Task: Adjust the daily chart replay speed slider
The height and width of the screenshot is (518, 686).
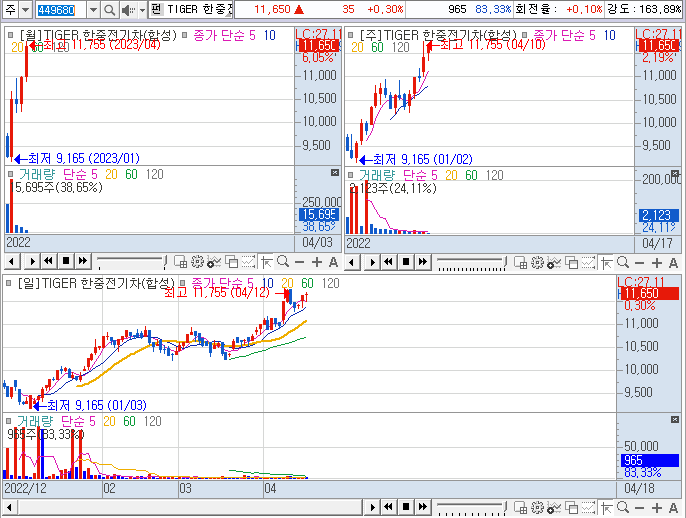Action: point(472,508)
